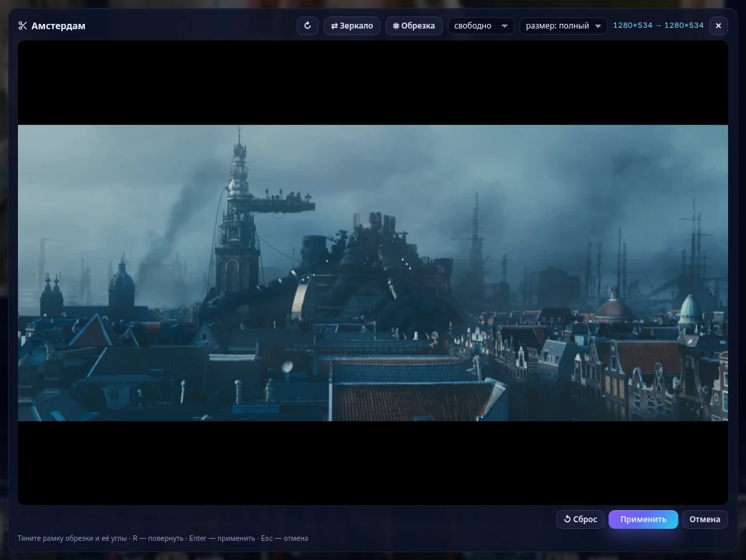Click the Сброс reset button

(x=581, y=519)
